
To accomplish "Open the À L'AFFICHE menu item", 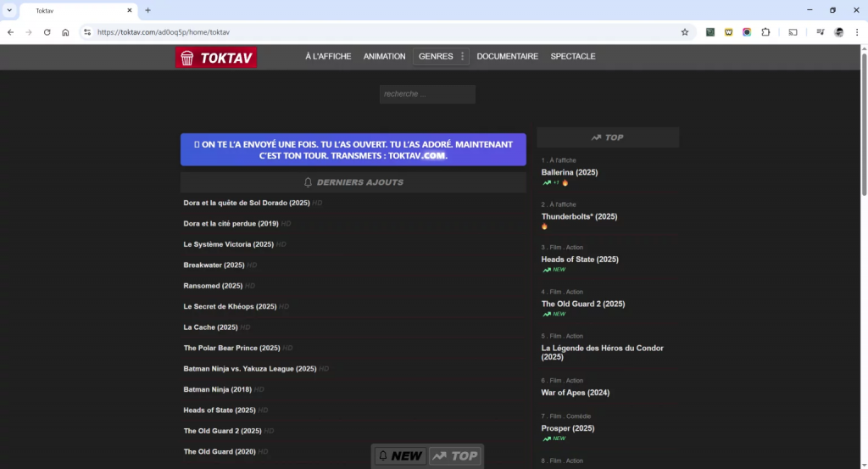I will pyautogui.click(x=328, y=57).
